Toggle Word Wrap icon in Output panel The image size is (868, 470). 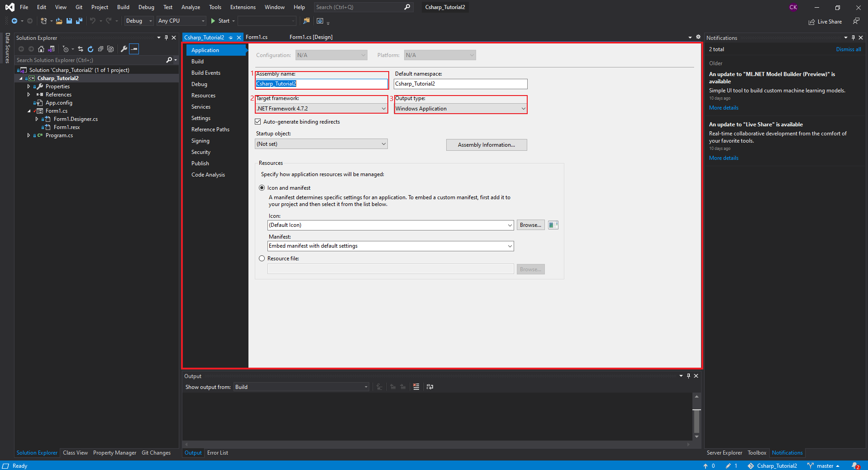(430, 387)
